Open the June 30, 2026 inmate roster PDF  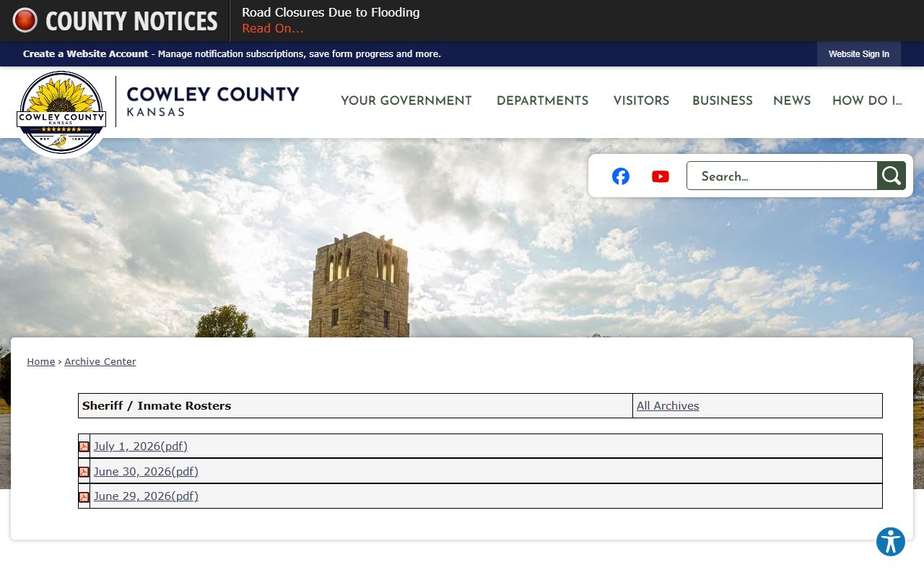pos(146,472)
